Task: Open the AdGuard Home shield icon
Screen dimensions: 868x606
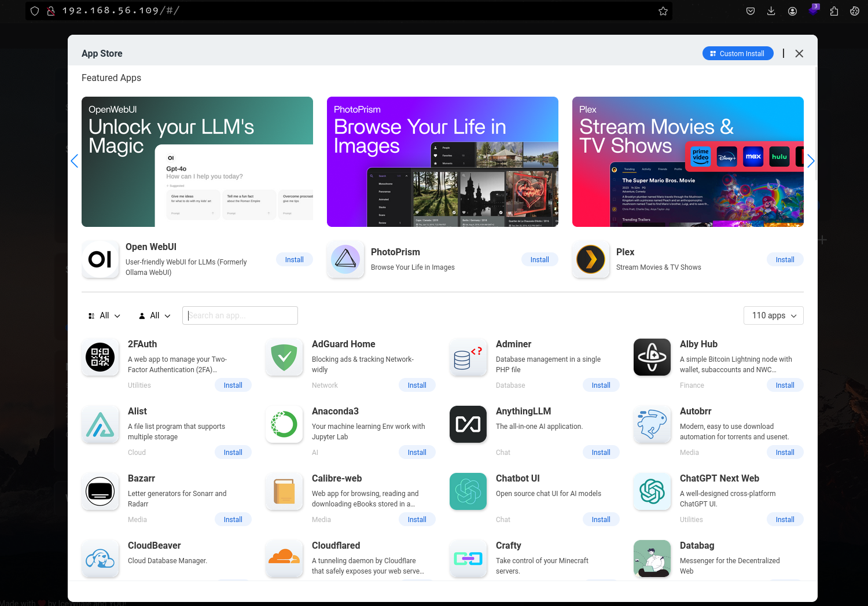Action: [x=284, y=357]
